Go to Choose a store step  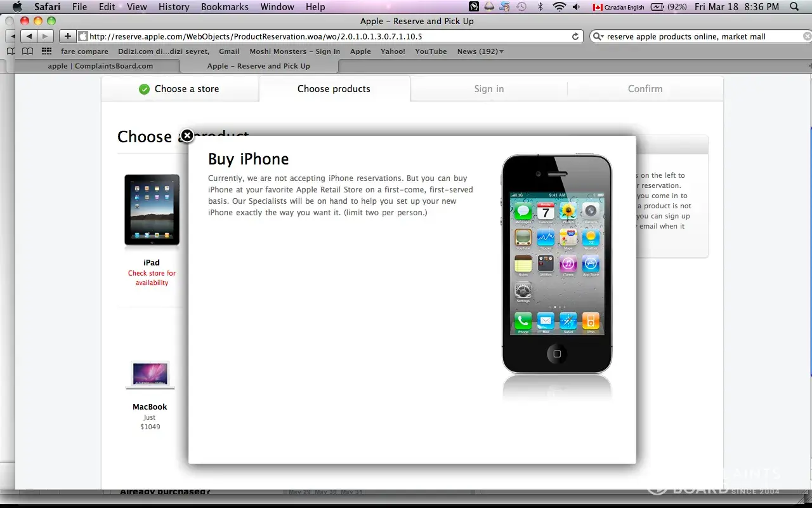pos(180,89)
